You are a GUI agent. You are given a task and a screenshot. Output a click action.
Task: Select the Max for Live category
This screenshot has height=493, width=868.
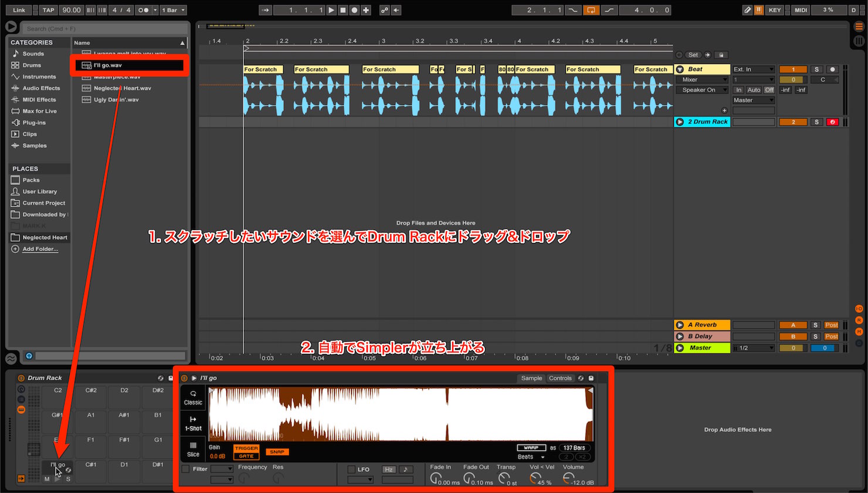(x=39, y=111)
